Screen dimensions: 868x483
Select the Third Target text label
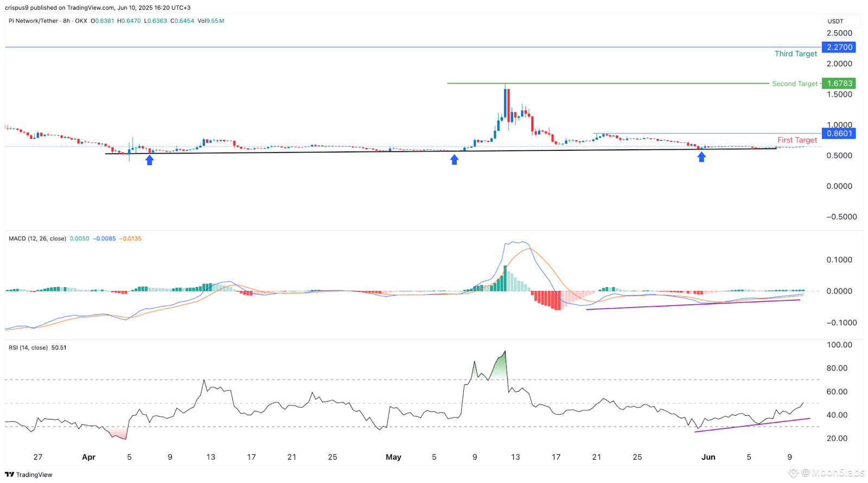(795, 54)
